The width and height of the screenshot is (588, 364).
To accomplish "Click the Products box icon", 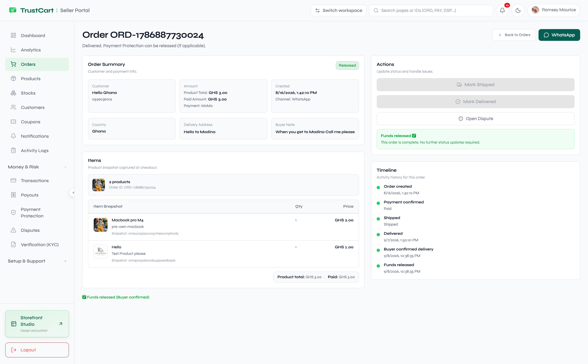I will (14, 78).
